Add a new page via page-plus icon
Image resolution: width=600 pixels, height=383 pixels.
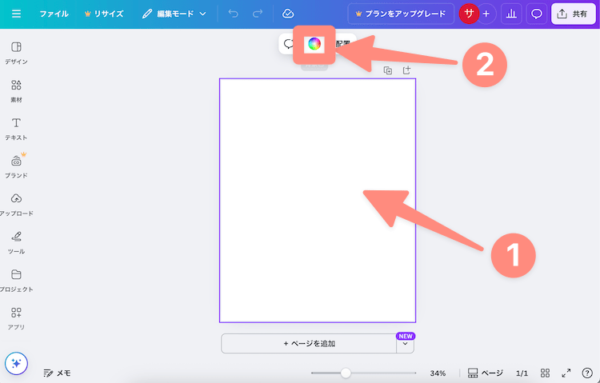click(406, 70)
